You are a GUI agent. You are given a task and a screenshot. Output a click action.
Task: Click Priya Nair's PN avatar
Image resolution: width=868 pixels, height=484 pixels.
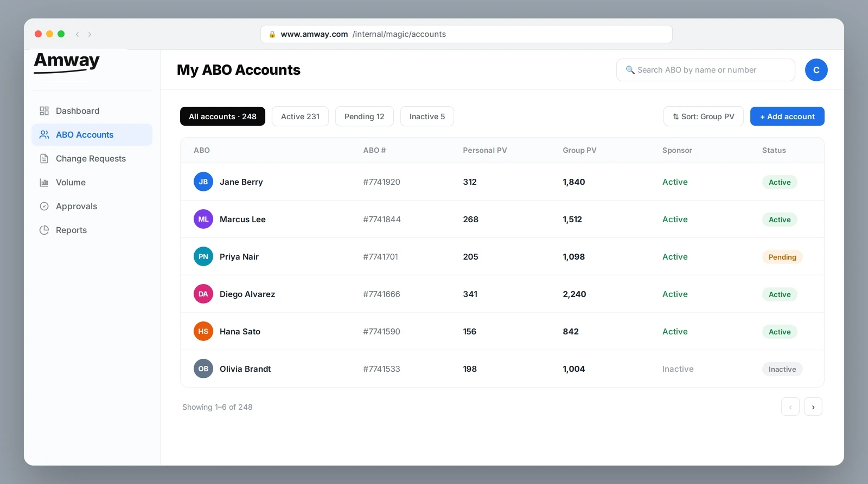pos(203,257)
